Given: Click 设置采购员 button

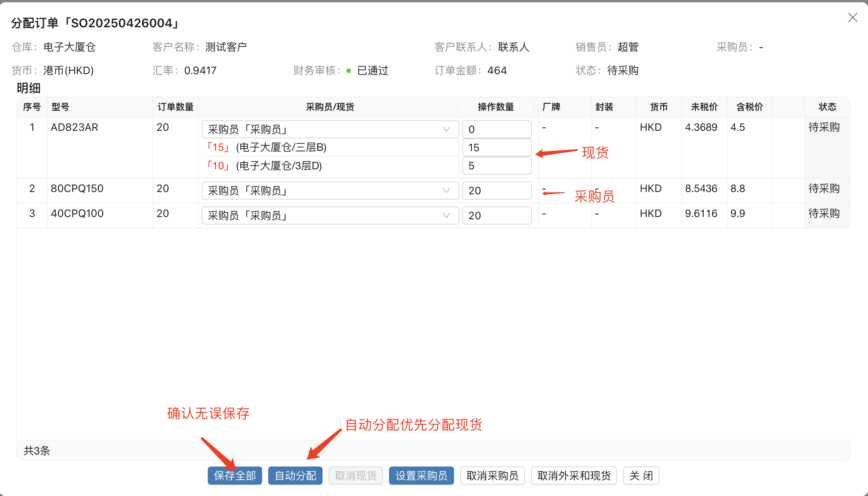Looking at the screenshot, I should (x=421, y=476).
